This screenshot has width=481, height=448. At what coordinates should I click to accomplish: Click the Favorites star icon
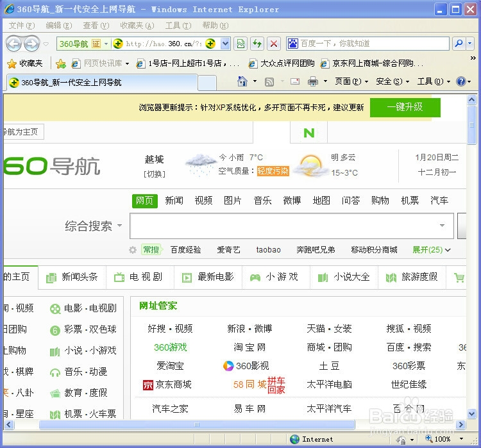12,64
